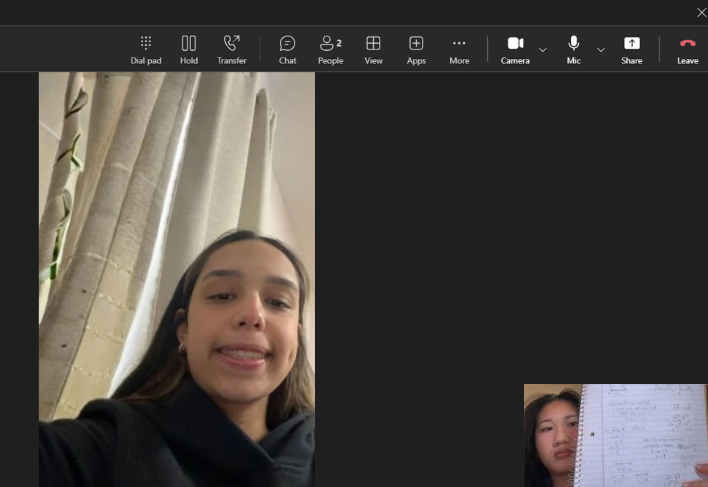The height and width of the screenshot is (487, 708).
Task: Open the Dial pad
Action: coord(145,49)
